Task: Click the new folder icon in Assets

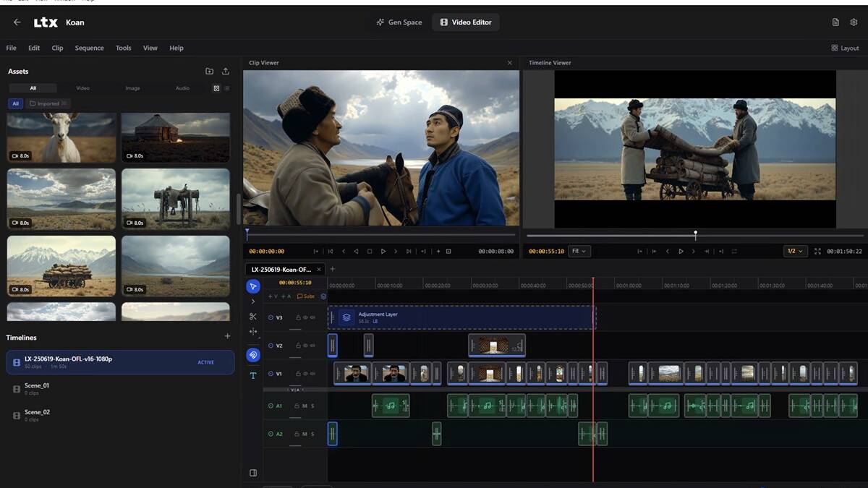Action: [209, 72]
